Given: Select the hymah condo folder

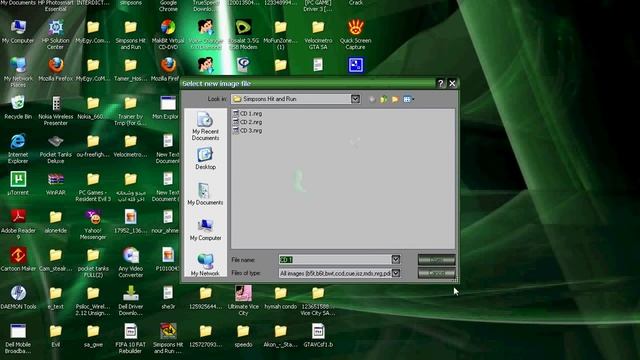Looking at the screenshot, I should (x=280, y=297).
